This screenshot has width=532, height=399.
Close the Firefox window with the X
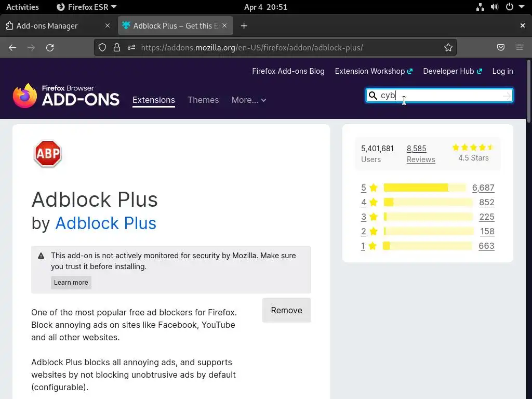tap(523, 26)
